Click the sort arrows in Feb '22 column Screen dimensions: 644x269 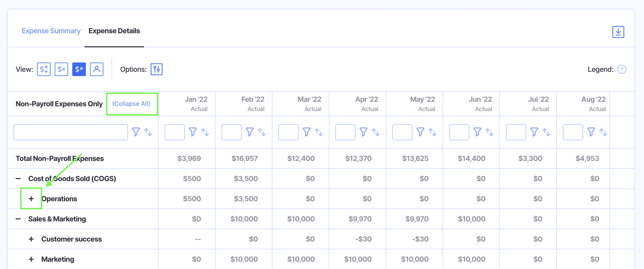tap(262, 132)
